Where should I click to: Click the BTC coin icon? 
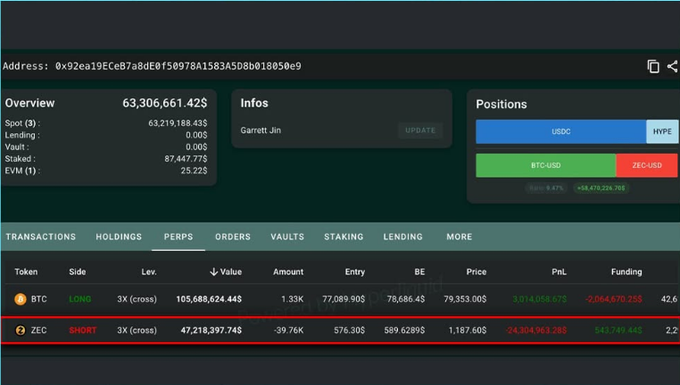[x=20, y=299]
